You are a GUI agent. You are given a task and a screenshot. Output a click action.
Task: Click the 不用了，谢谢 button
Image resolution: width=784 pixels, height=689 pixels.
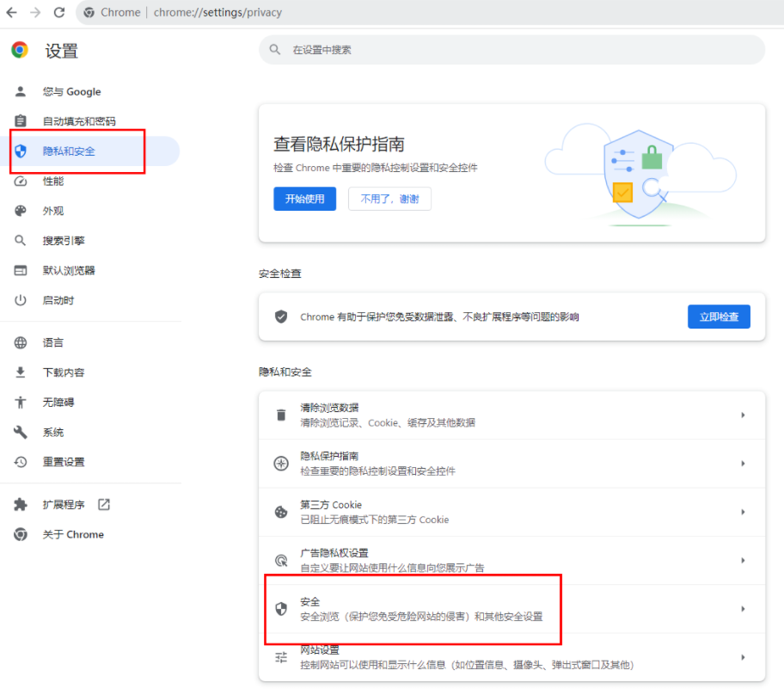389,199
